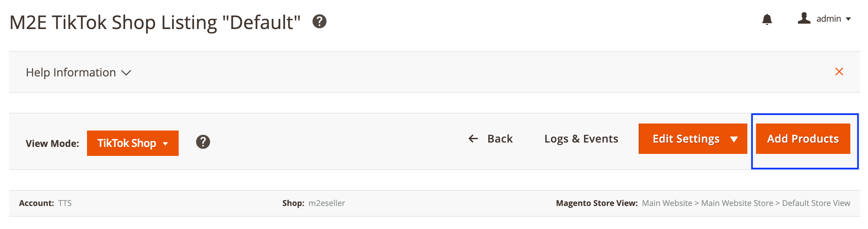Click the left arrow icon beside Back
Image resolution: width=868 pixels, height=229 pixels.
(x=473, y=139)
